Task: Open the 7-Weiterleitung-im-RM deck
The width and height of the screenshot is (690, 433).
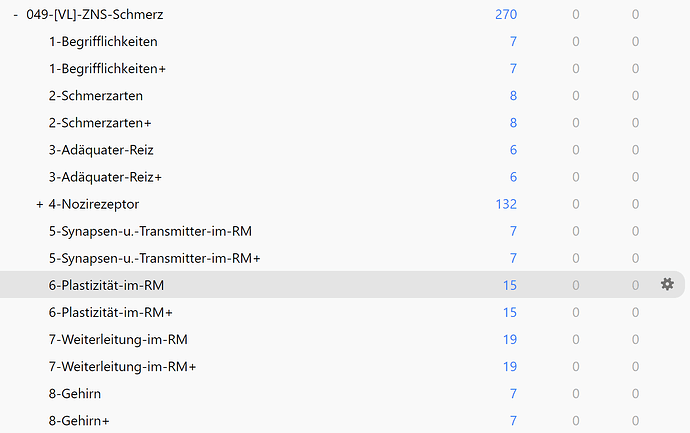Action: tap(118, 339)
